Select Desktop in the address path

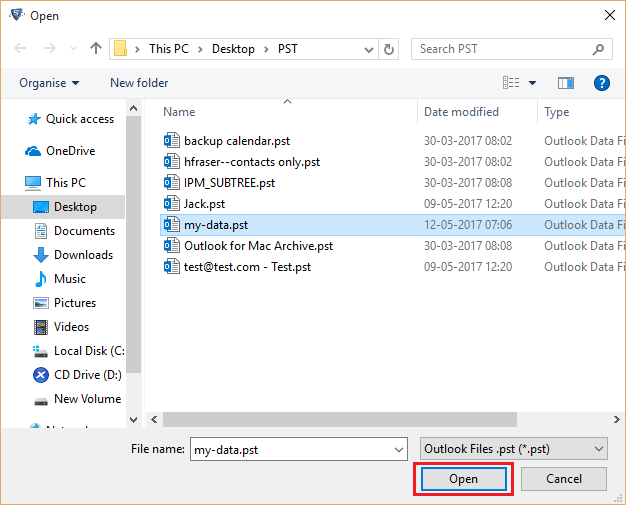coord(233,49)
